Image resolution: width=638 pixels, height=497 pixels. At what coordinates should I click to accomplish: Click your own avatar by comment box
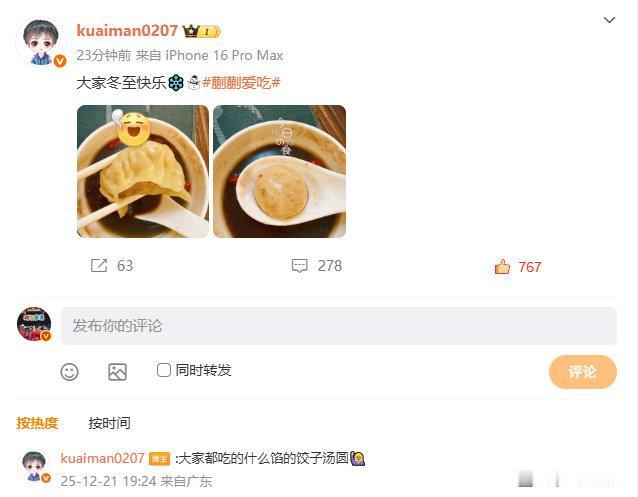pyautogui.click(x=34, y=324)
